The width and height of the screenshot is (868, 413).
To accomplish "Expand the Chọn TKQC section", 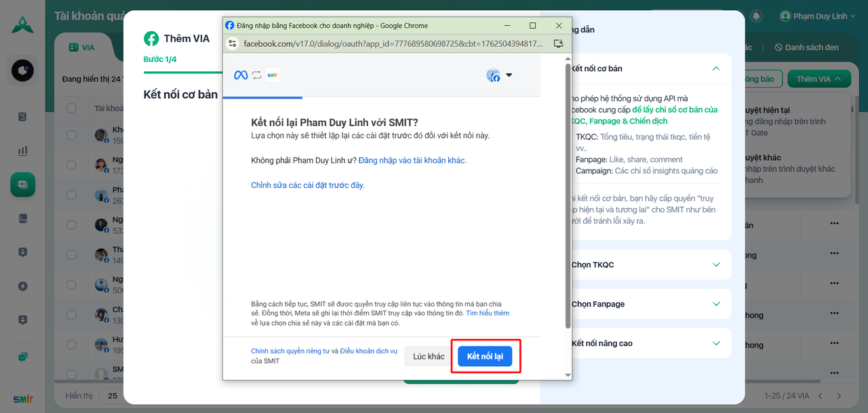I will (x=716, y=264).
